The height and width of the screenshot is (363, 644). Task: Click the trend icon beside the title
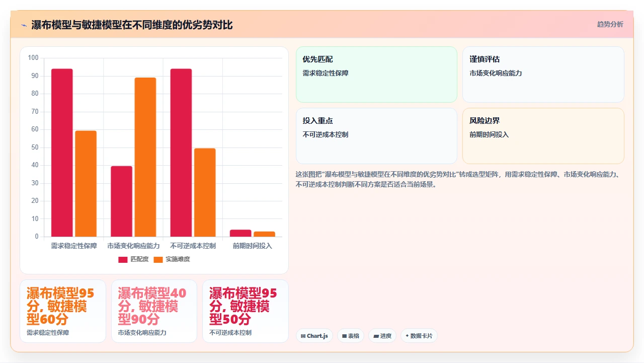24,25
